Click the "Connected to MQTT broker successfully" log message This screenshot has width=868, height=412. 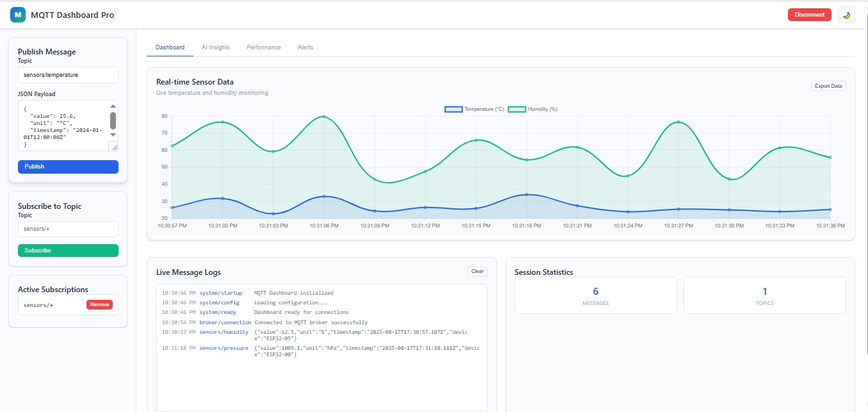(311, 322)
